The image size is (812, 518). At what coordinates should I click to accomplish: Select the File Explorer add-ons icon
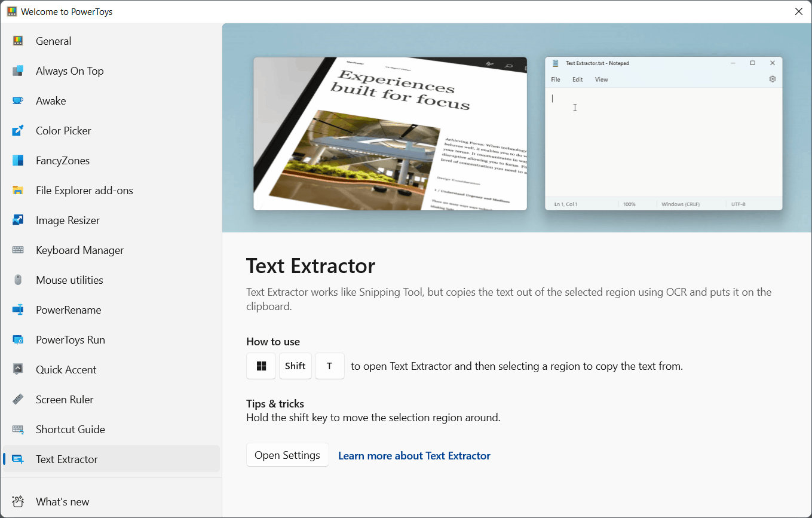[19, 190]
